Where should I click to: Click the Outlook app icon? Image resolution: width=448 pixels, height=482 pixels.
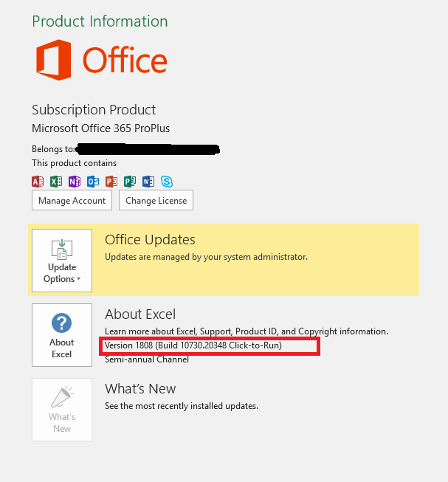coord(93,182)
